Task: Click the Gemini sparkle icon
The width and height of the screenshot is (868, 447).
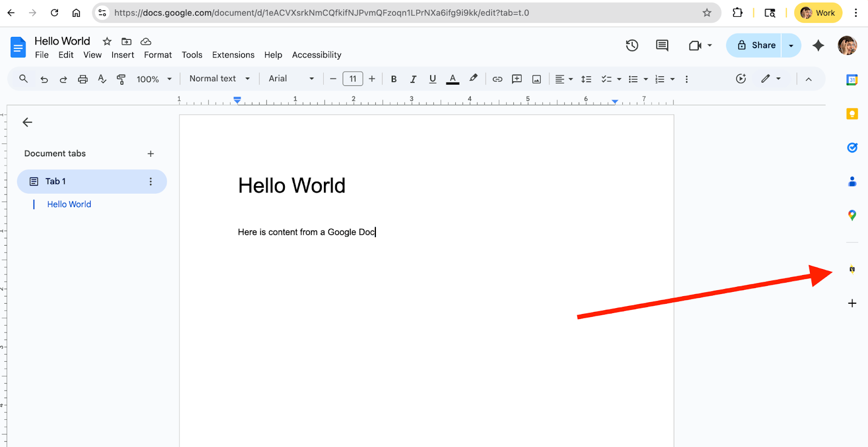Action: pyautogui.click(x=818, y=46)
